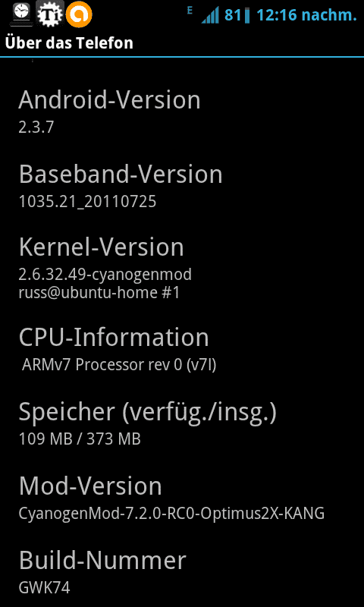Viewport: 364px width, 607px height.
Task: Open the Titanium Backup notification icon
Action: click(50, 14)
